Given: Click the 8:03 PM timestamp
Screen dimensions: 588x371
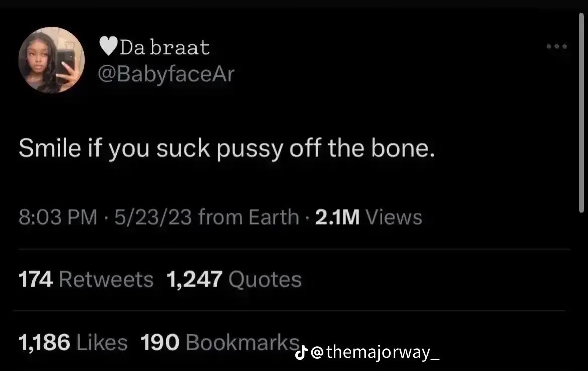Looking at the screenshot, I should (58, 217).
